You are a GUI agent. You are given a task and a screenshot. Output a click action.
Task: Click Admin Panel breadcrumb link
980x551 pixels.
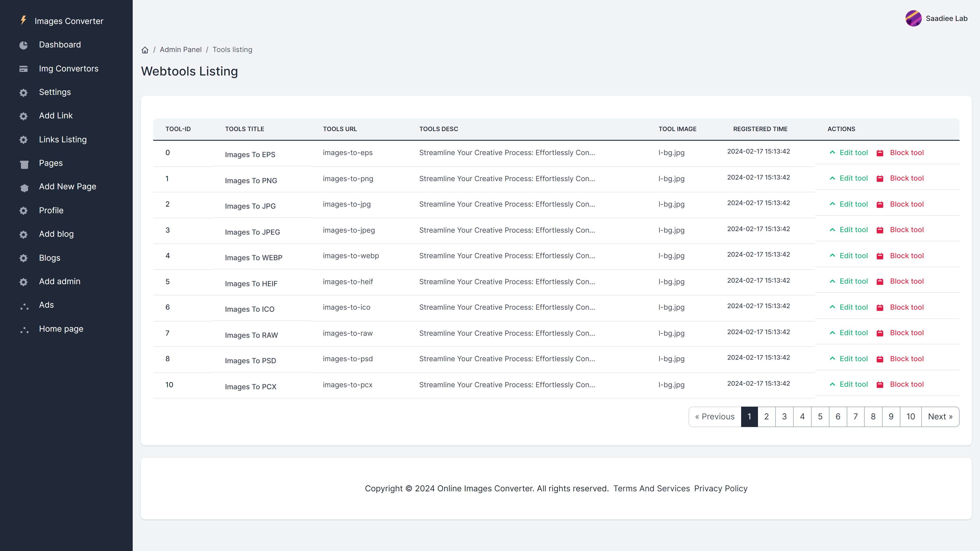click(x=180, y=49)
